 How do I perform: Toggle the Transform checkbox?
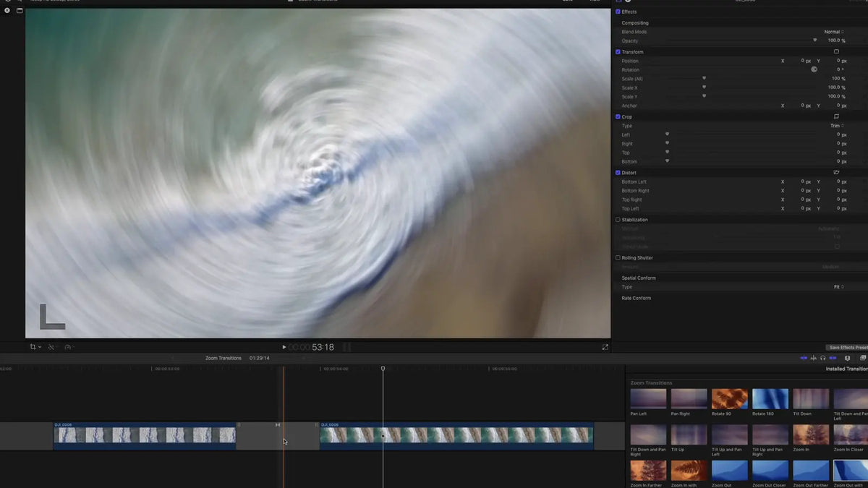click(x=618, y=52)
